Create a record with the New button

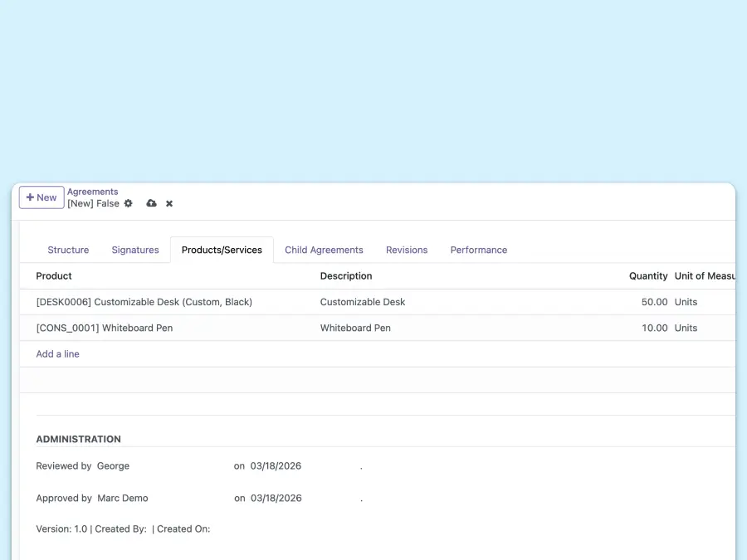point(41,197)
